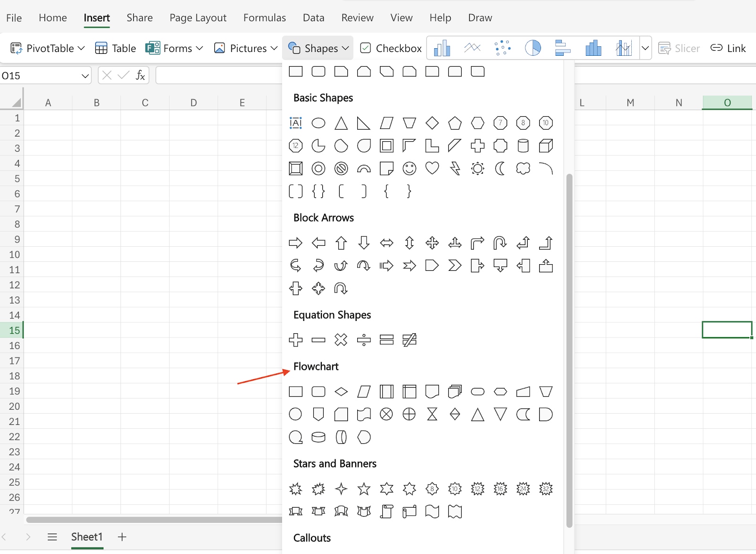Click the shapes panel vertical scrollbar
Image resolution: width=756 pixels, height=554 pixels.
[569, 350]
